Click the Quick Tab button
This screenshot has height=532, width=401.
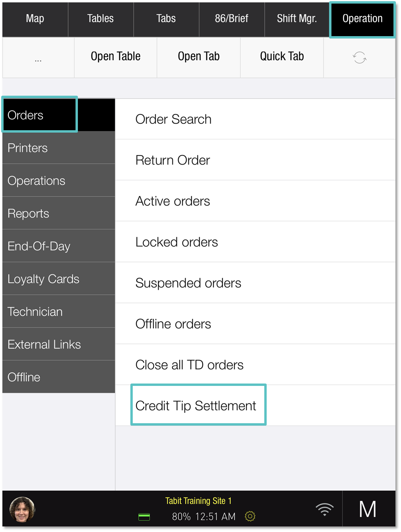click(x=282, y=57)
